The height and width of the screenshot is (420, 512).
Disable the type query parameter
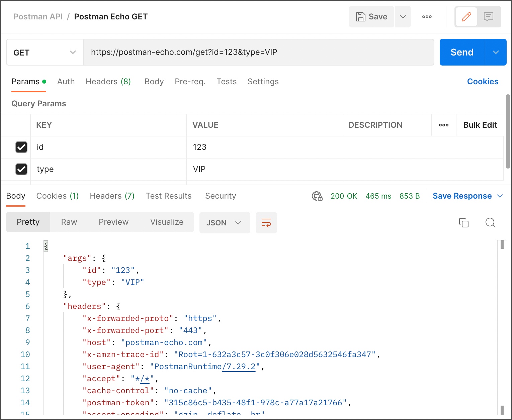[x=21, y=169]
